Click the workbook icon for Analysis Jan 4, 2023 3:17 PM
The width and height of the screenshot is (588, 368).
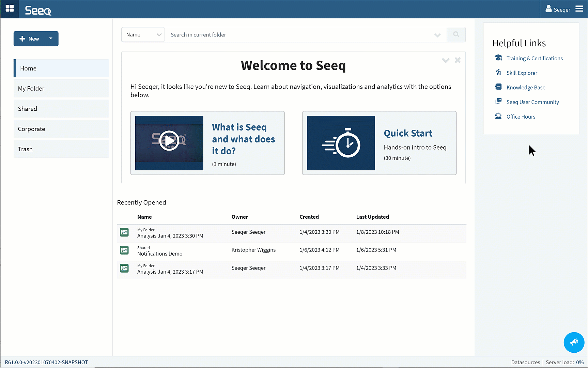coord(124,268)
